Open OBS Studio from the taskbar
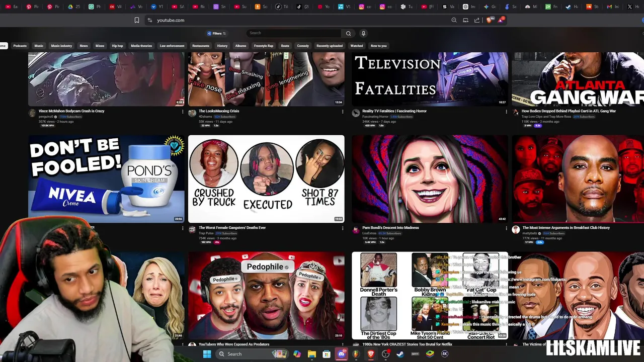644x362 pixels. pos(385,354)
